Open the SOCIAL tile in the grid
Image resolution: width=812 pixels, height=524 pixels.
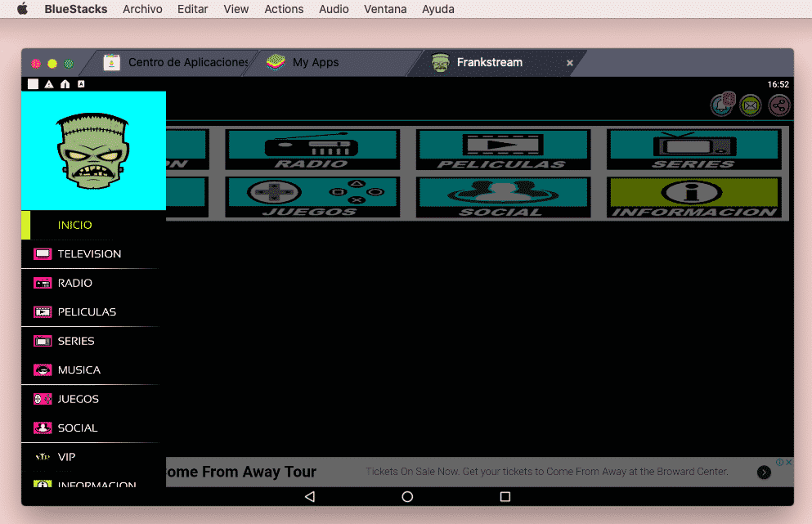pos(503,197)
